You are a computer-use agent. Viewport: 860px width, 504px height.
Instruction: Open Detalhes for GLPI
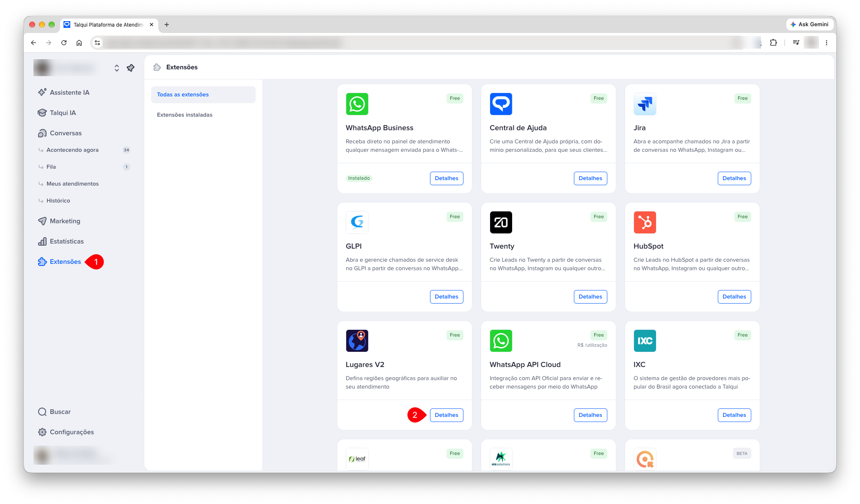447,297
